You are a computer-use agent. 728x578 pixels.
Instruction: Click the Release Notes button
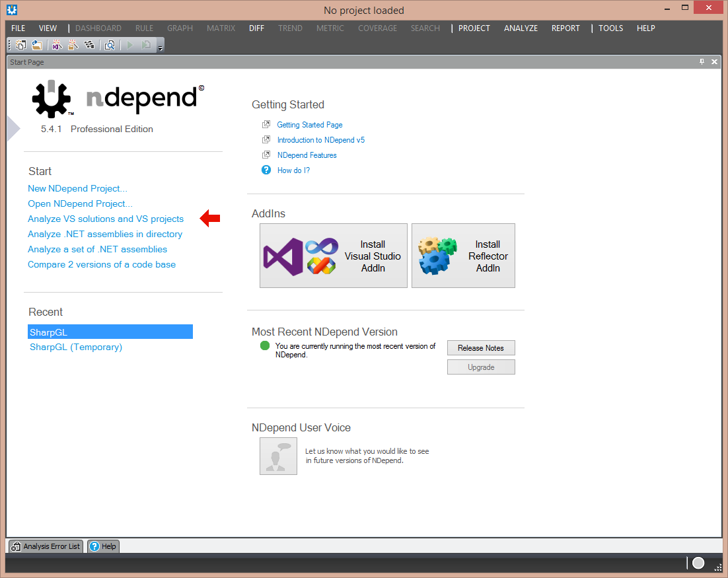coord(481,348)
